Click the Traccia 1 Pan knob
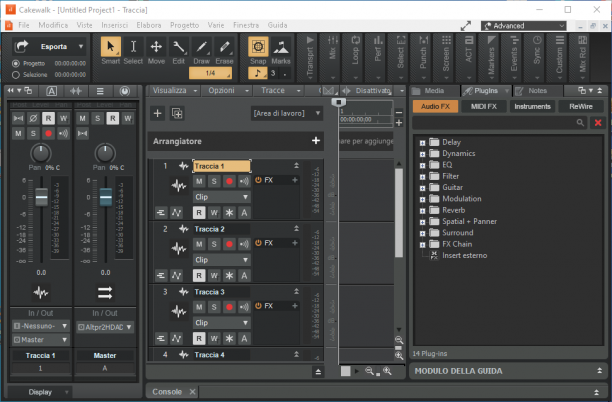The width and height of the screenshot is (612, 402). click(x=41, y=153)
